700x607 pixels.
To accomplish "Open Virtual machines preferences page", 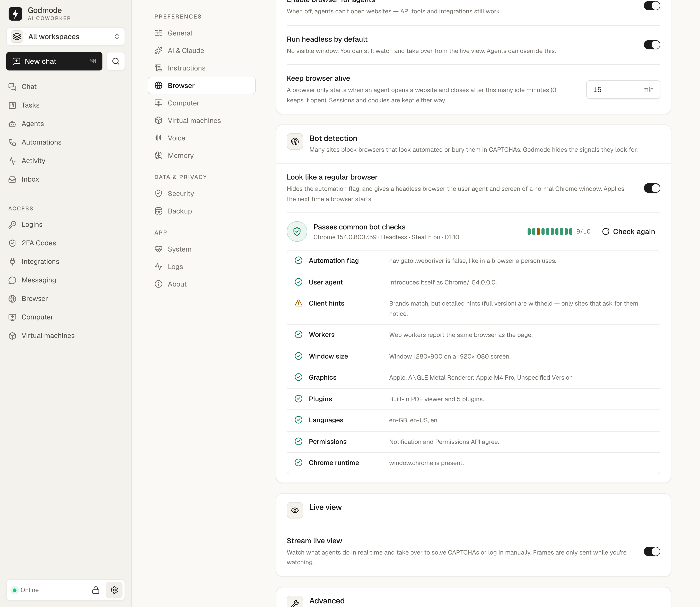I will point(202,121).
